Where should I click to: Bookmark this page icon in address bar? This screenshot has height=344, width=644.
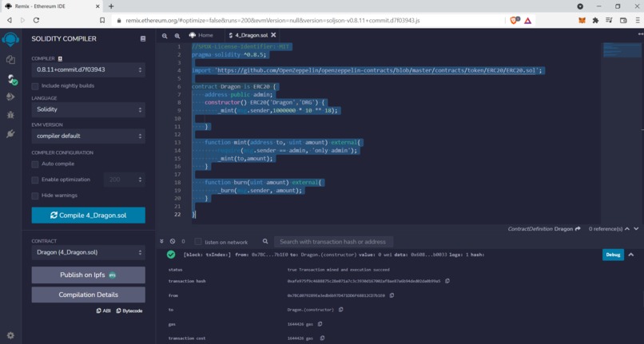[x=102, y=20]
